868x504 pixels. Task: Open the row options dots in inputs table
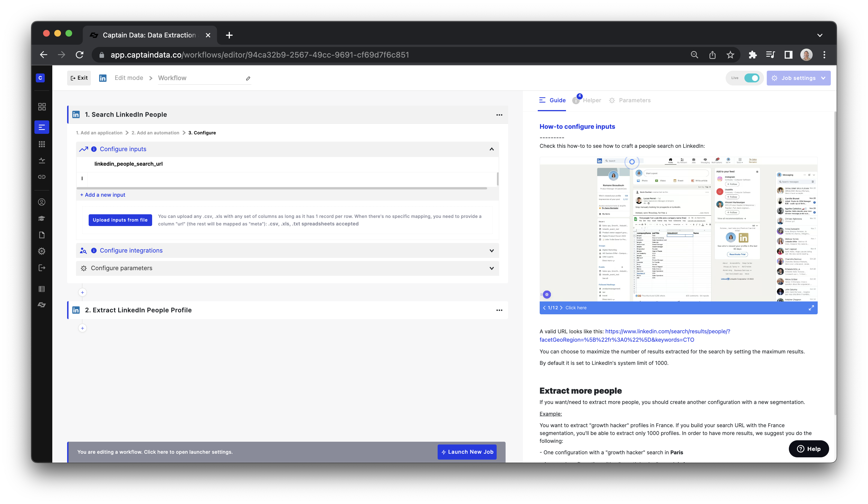[x=82, y=179]
